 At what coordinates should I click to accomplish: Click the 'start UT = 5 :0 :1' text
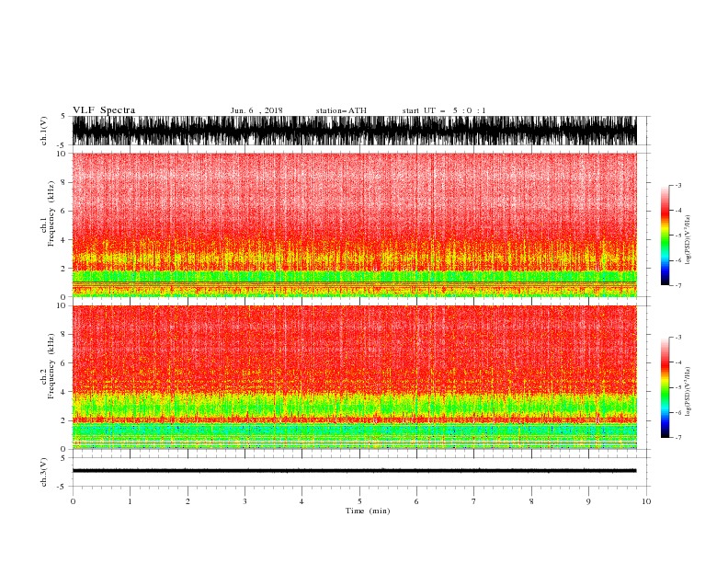click(x=444, y=110)
